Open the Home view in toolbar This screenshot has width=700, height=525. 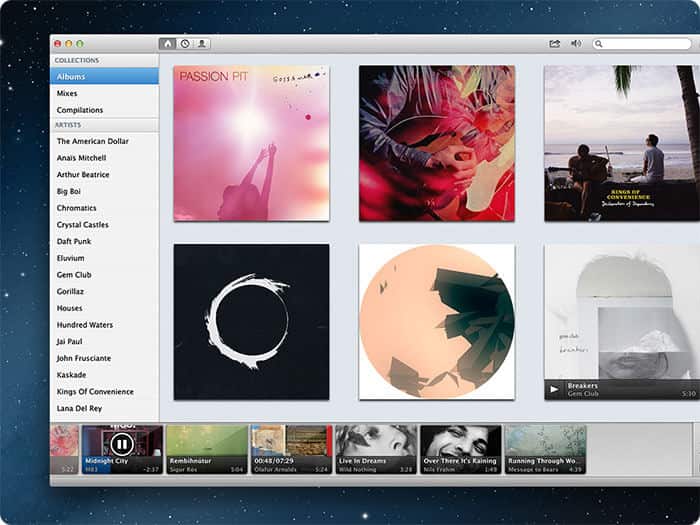point(168,44)
